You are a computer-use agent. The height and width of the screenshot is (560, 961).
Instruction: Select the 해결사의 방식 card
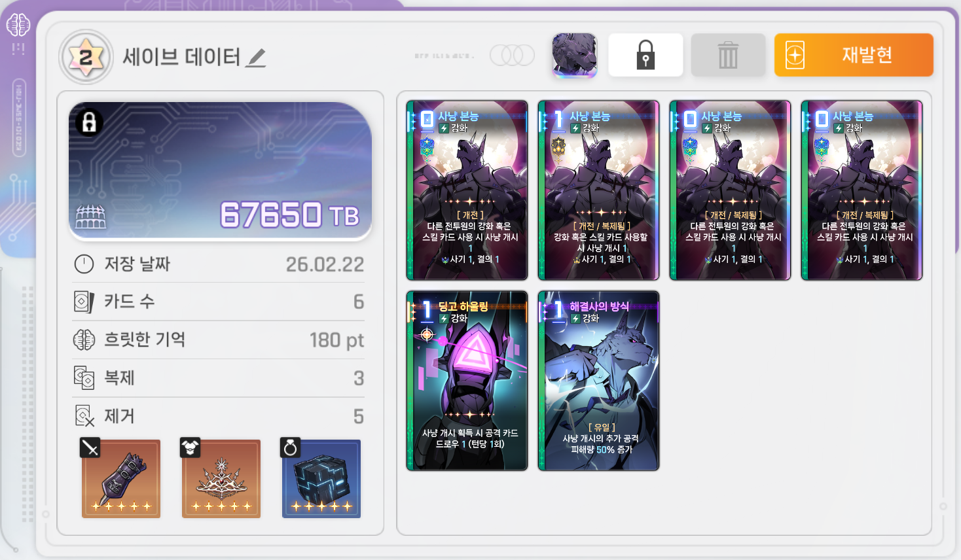click(598, 381)
